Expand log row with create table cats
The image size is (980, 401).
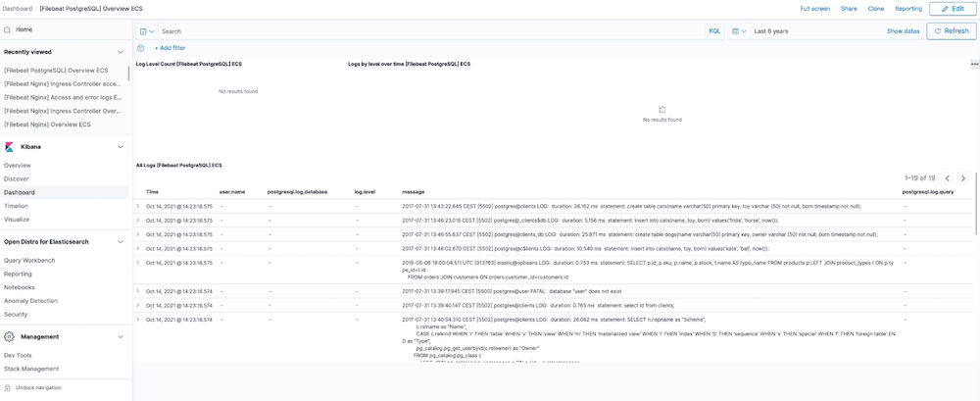pyautogui.click(x=138, y=206)
